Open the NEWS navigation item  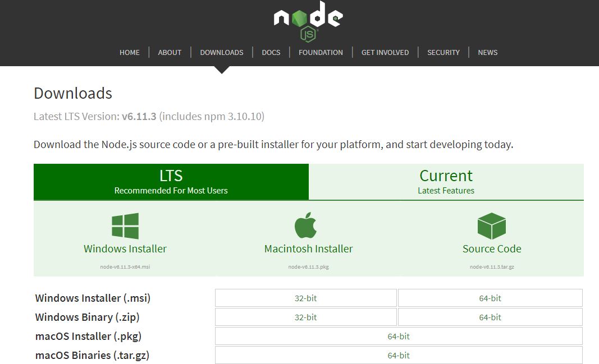point(487,52)
